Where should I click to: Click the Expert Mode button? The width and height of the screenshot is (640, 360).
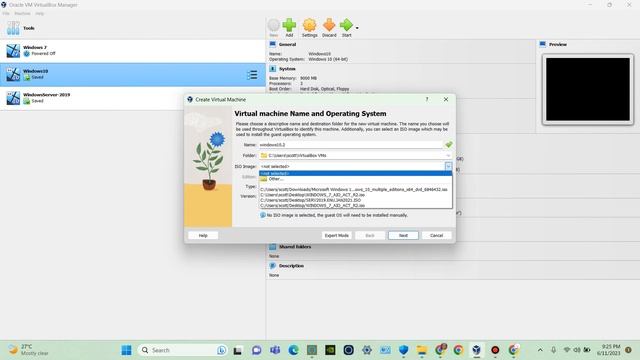(336, 236)
